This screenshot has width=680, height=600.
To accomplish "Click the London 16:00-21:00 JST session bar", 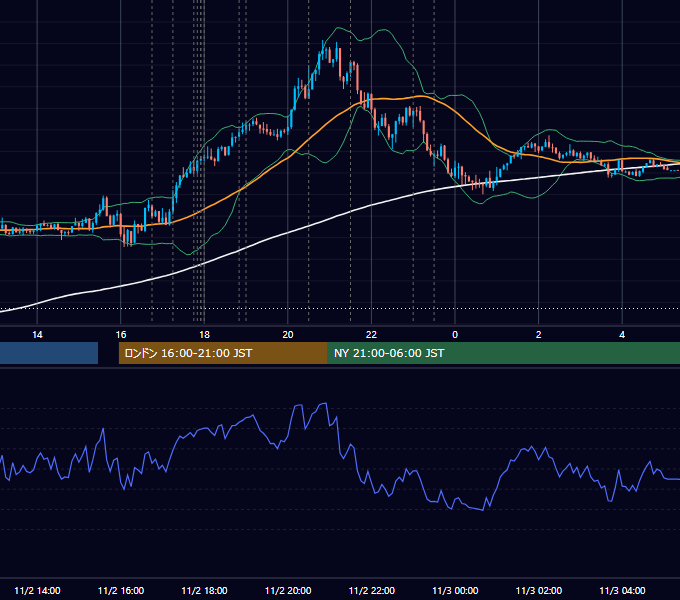I will pyautogui.click(x=223, y=353).
